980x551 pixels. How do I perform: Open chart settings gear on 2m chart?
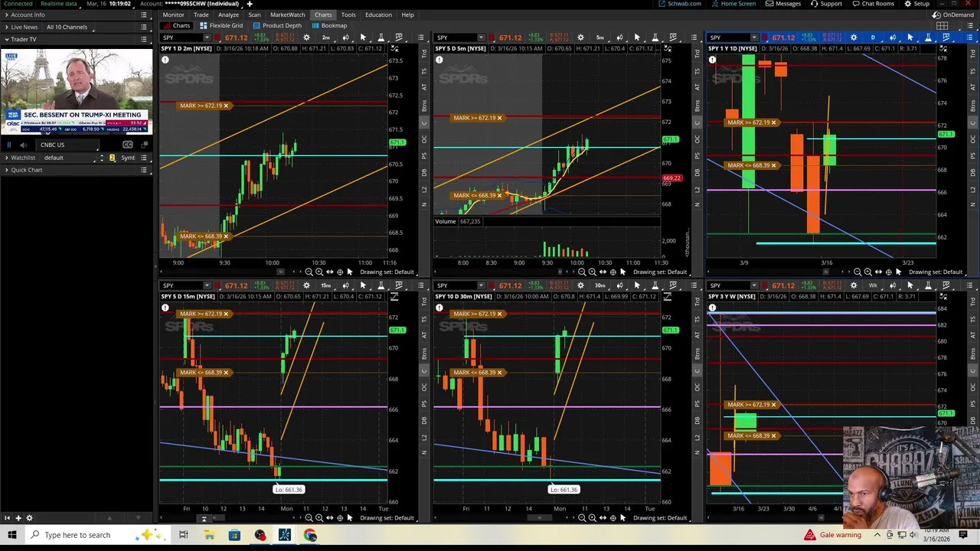pos(306,37)
